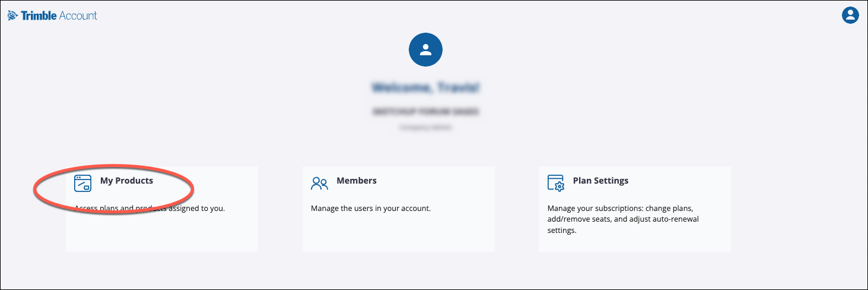868x290 pixels.
Task: Click the Members people icon
Action: tap(319, 183)
